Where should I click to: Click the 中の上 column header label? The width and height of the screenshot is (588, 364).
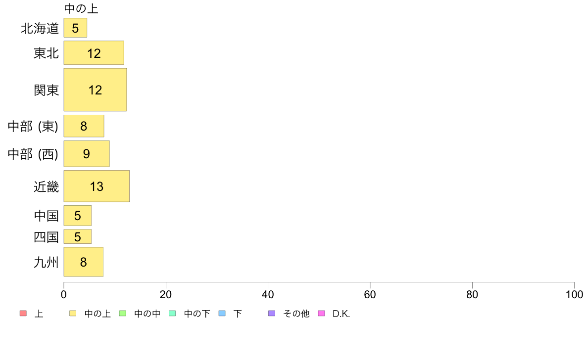[x=81, y=8]
